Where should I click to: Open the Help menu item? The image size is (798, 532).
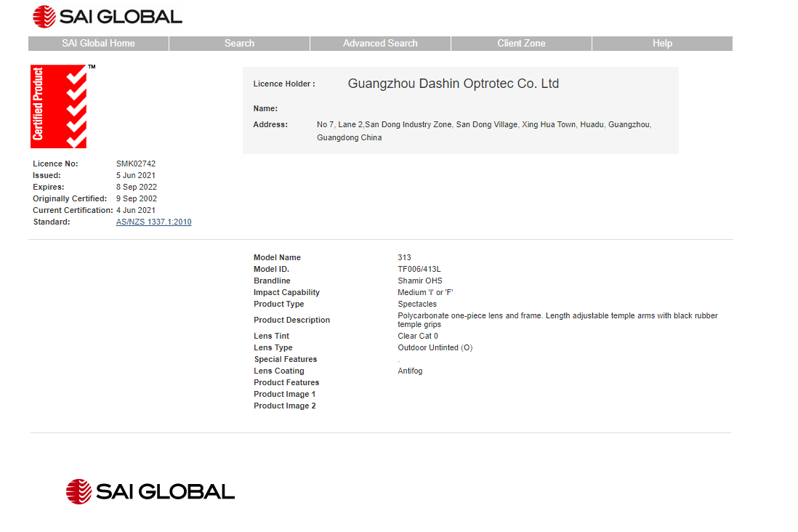(662, 44)
